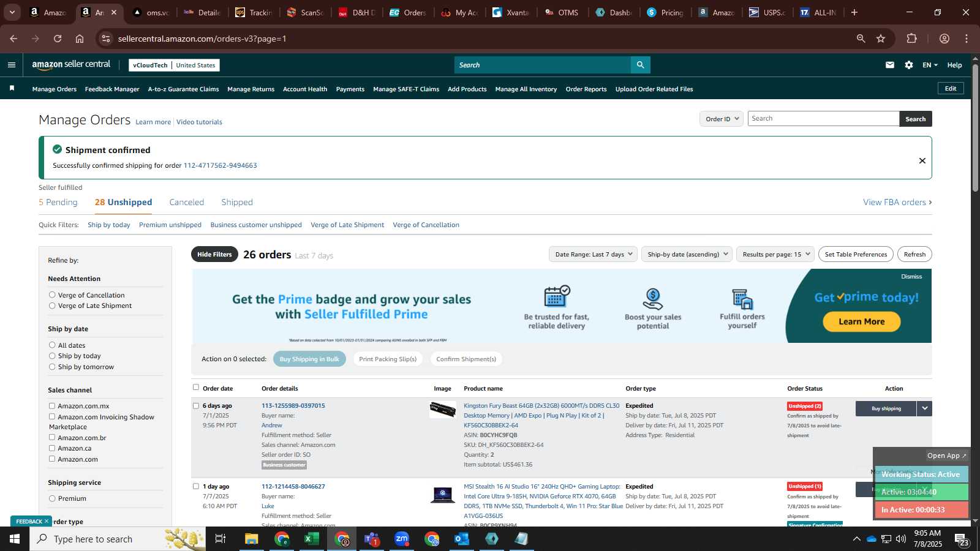Open Manage Returns in navigation bar
980x551 pixels.
pos(251,89)
